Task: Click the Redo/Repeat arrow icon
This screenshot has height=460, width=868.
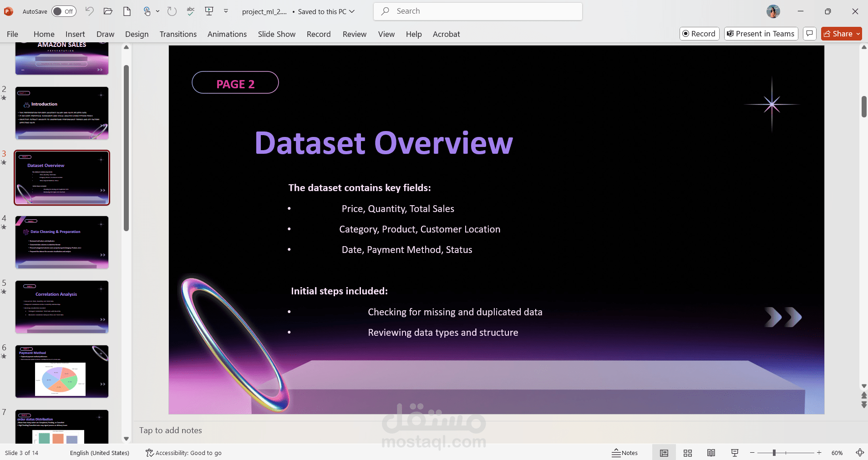Action: pos(172,11)
